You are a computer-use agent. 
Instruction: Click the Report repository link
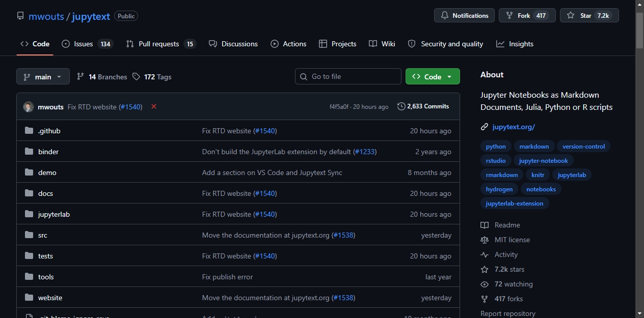click(508, 313)
